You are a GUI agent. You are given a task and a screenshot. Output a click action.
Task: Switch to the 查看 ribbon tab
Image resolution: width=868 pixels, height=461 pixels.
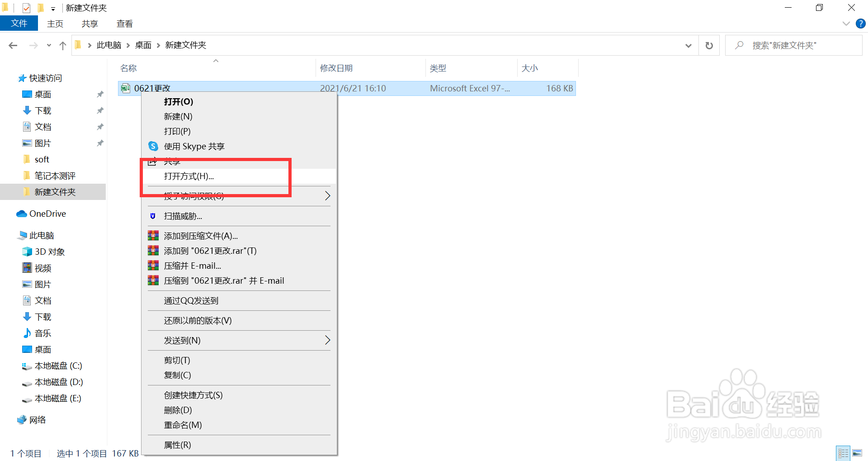[x=125, y=24]
